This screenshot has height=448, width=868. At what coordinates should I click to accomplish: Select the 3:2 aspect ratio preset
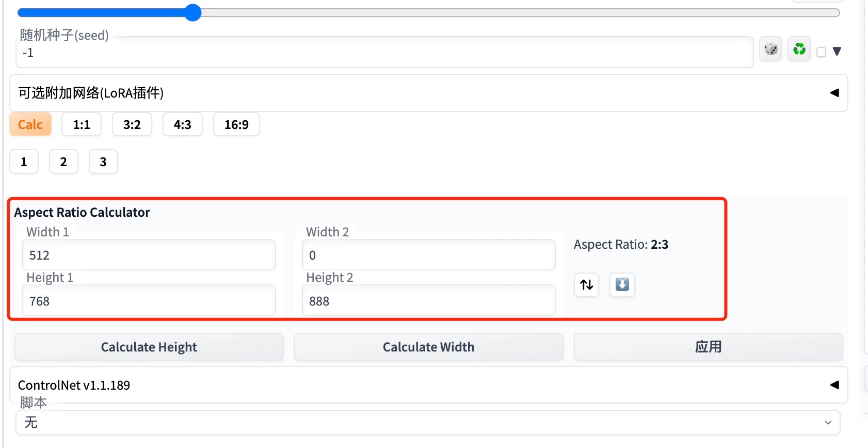click(132, 124)
